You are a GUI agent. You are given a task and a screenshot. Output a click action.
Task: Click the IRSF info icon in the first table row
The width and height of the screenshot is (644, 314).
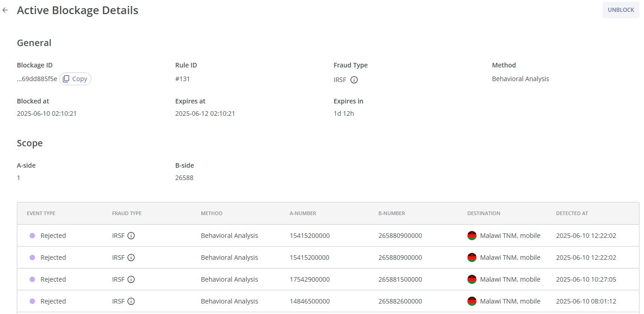point(131,236)
